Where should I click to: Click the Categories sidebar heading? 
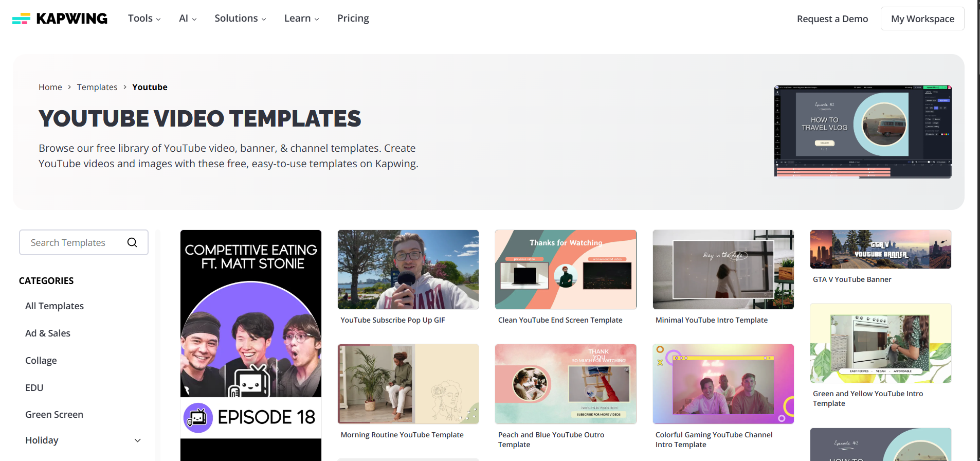click(x=46, y=281)
